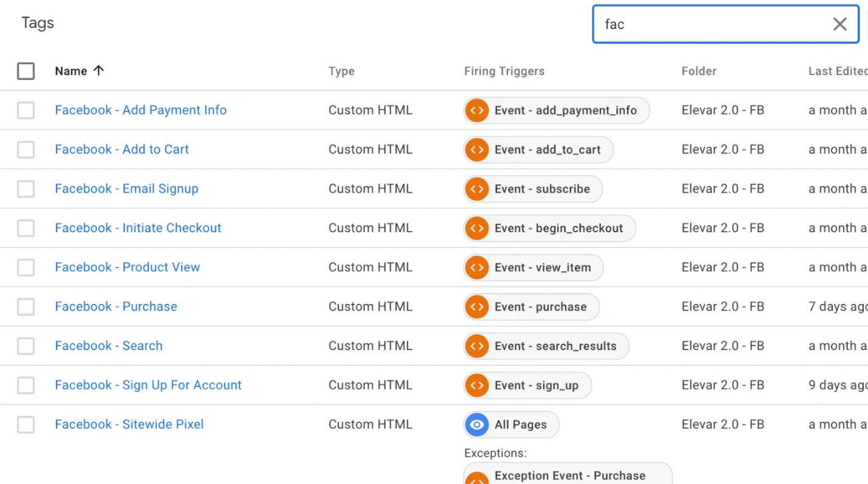Click the begin_checkout trigger icon
The image size is (868, 484).
pos(477,229)
